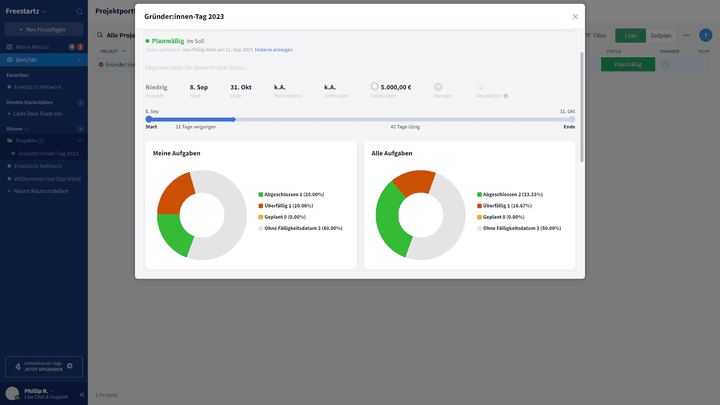Select the Niedrig priority field
This screenshot has height=405, width=720.
(156, 87)
